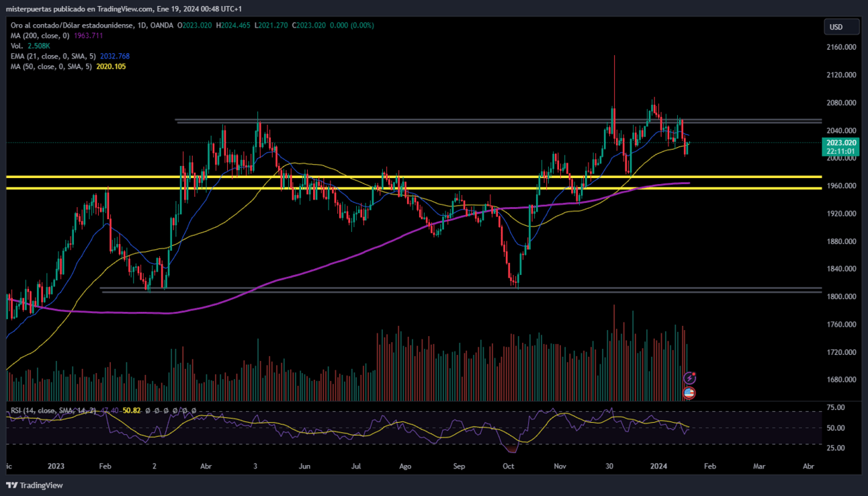Select the lower yellow horizontal support line
The height and width of the screenshot is (496, 868).
[414, 188]
